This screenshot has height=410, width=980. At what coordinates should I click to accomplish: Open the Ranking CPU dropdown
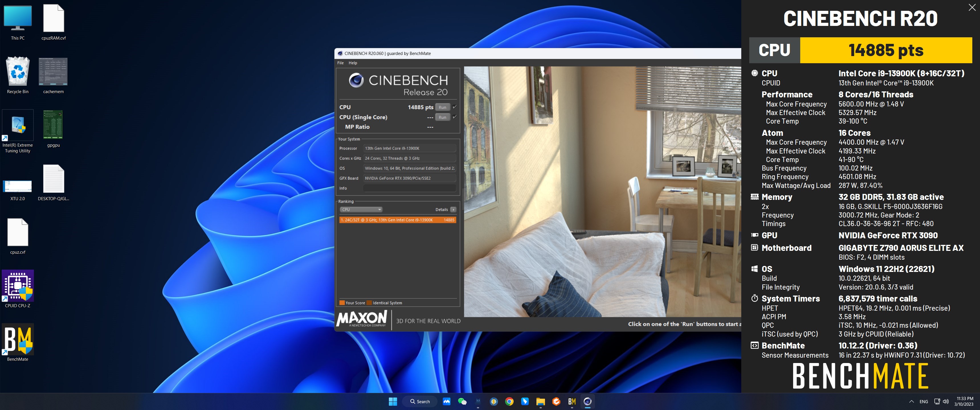(x=361, y=210)
